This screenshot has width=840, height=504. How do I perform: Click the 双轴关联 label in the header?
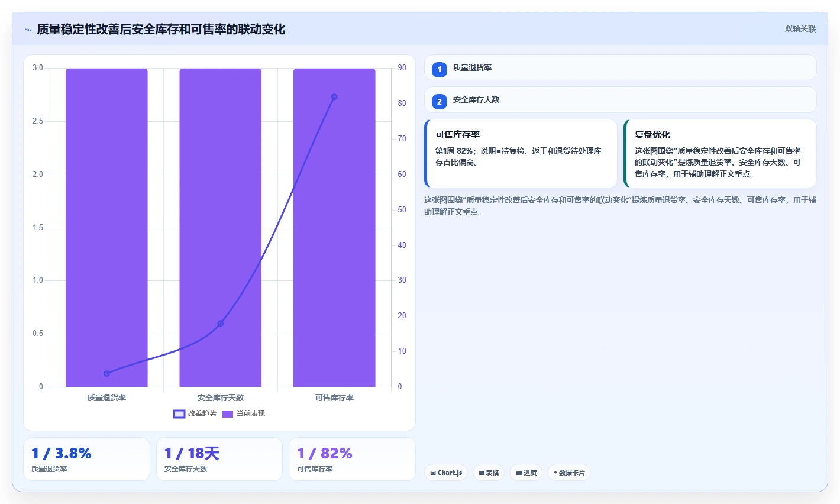point(800,28)
